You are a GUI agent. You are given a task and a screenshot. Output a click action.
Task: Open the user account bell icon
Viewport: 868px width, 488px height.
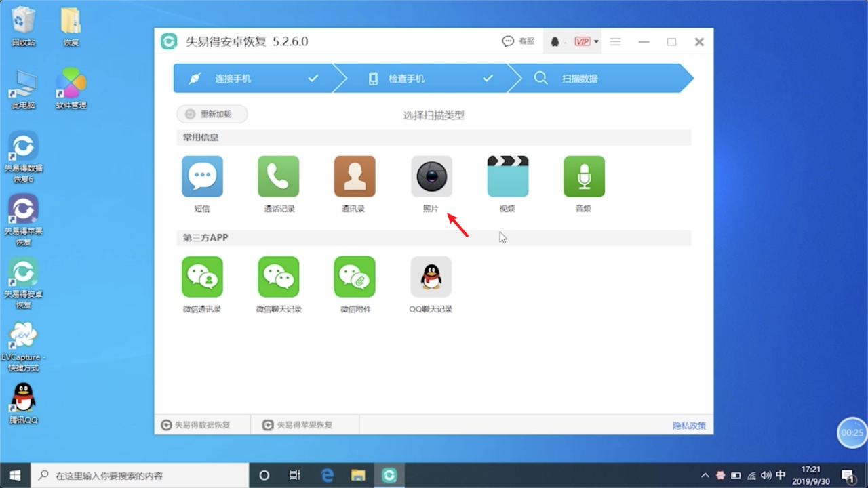555,42
